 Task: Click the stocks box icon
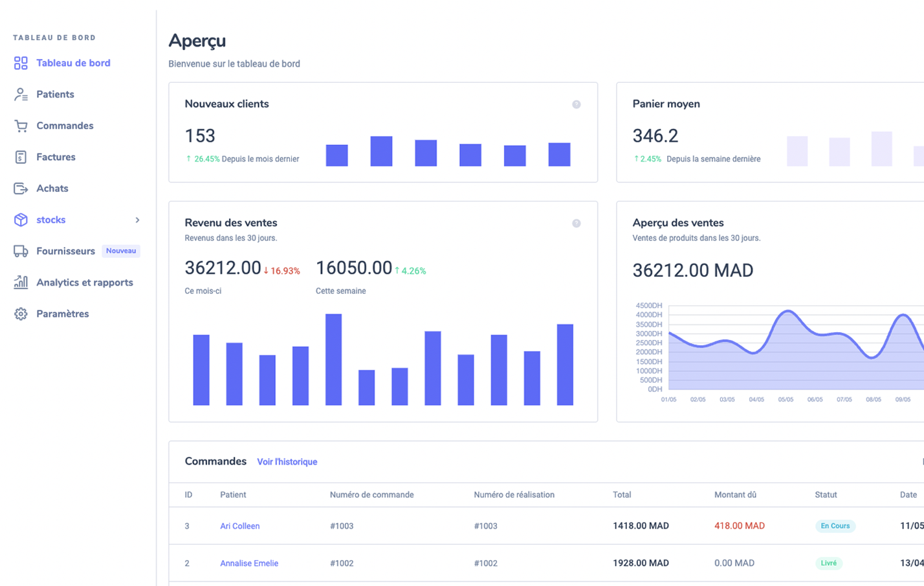[x=21, y=220]
